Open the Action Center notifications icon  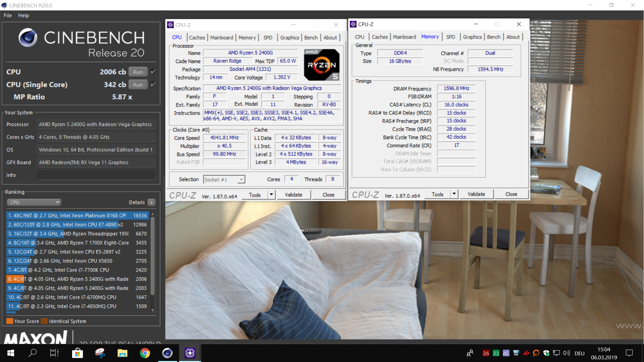pyautogui.click(x=629, y=353)
